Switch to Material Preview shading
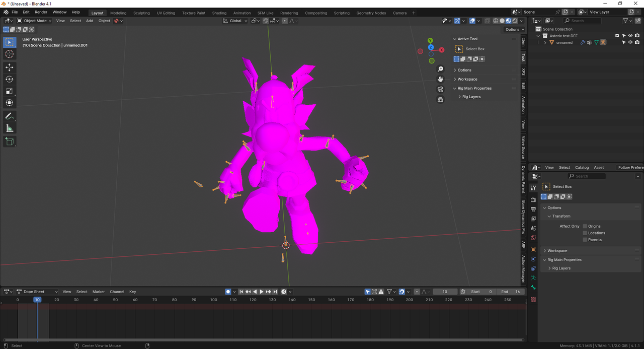This screenshot has height=349, width=644. pos(508,21)
